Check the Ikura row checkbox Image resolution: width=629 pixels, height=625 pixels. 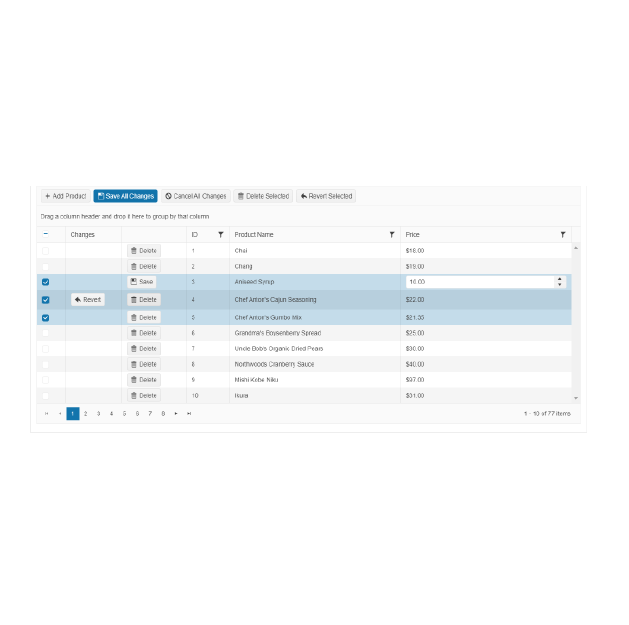pos(46,396)
